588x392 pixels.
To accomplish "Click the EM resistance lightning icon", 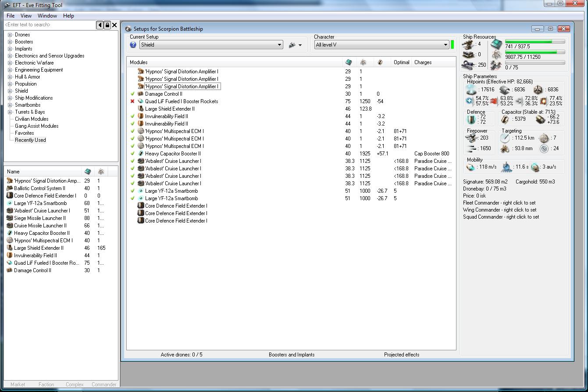I will click(x=470, y=101).
